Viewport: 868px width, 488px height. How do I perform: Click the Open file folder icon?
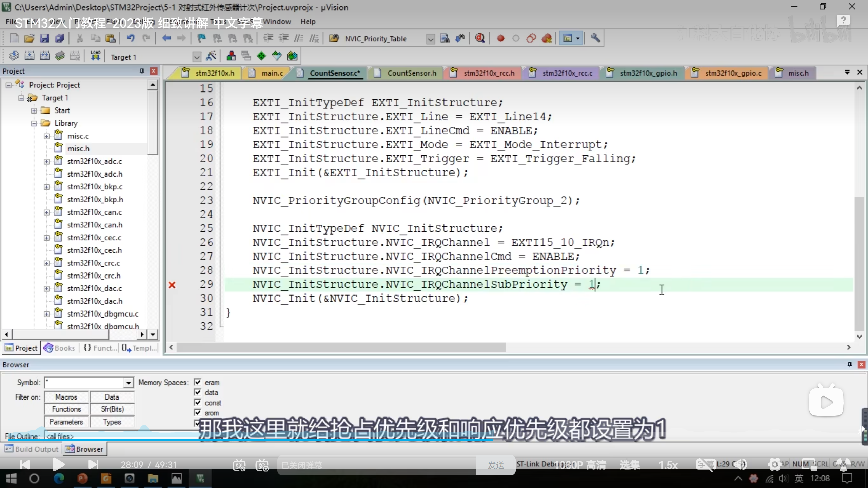click(x=29, y=38)
